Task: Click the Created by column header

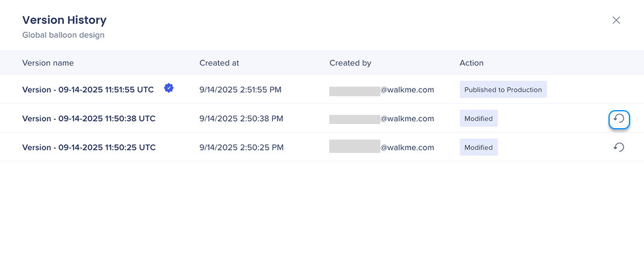Action: pos(350,63)
